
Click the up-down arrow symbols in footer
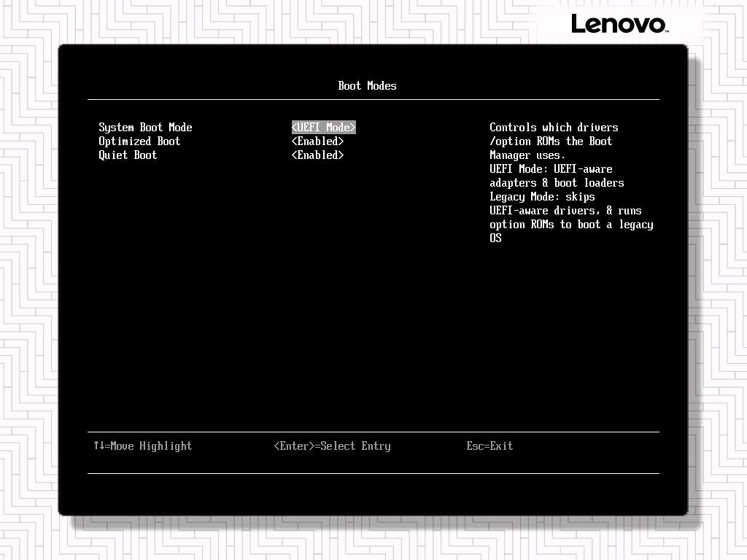(x=99, y=446)
